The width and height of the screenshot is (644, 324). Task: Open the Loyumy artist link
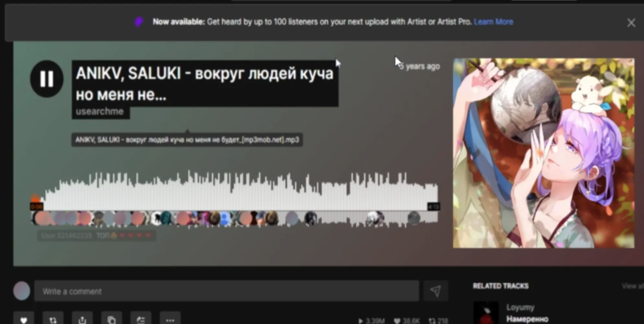coord(520,307)
